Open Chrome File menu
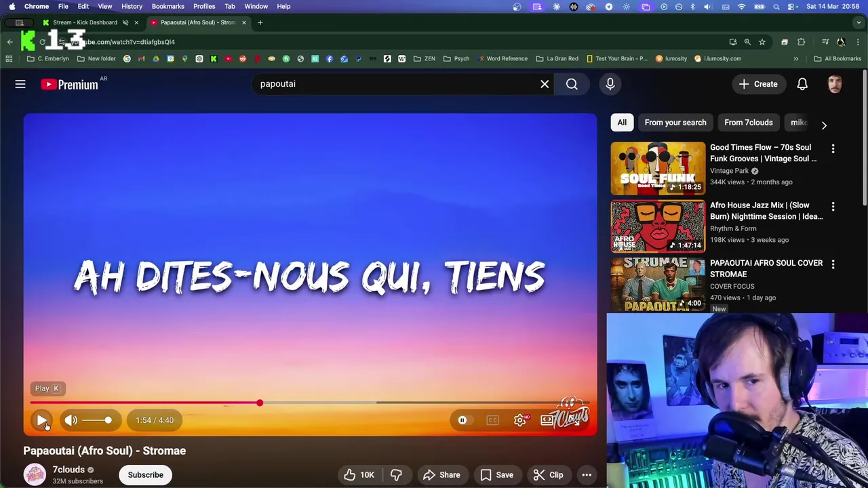Screen dimensions: 868x488 pyautogui.click(x=63, y=6)
